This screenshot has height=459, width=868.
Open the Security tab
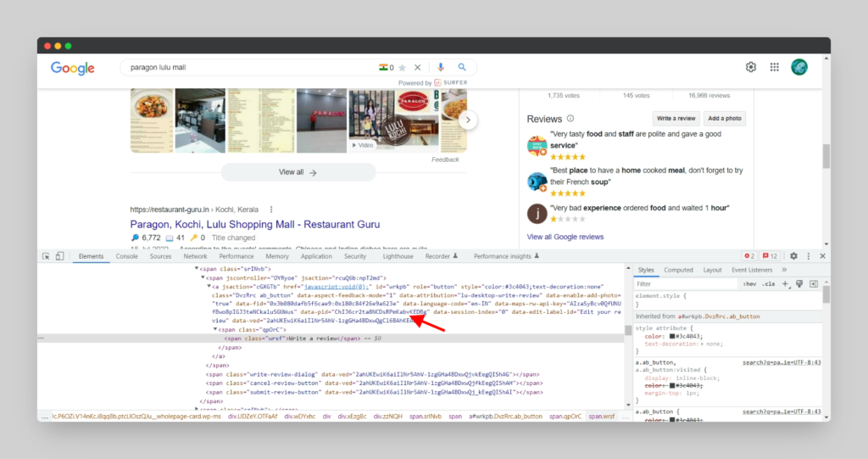pyautogui.click(x=355, y=256)
